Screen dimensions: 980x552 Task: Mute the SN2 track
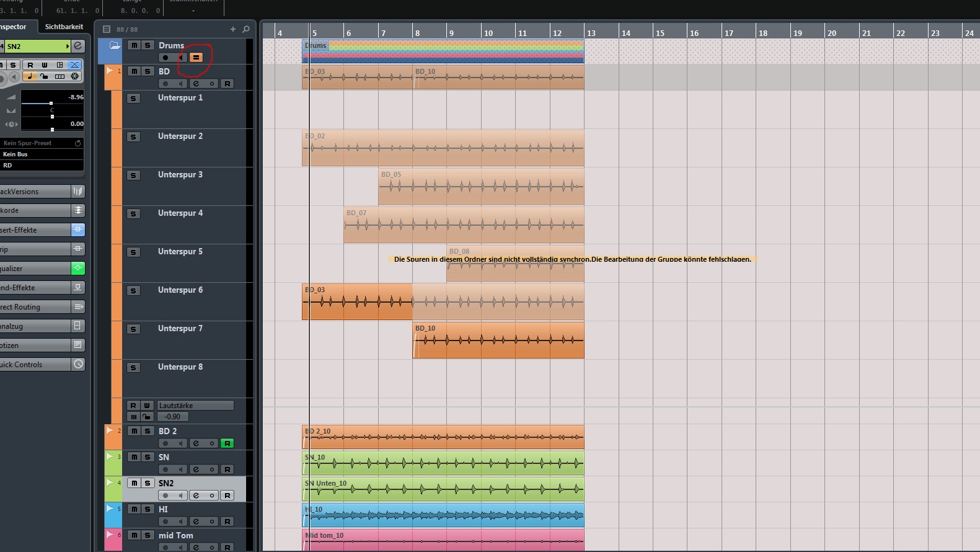click(134, 483)
